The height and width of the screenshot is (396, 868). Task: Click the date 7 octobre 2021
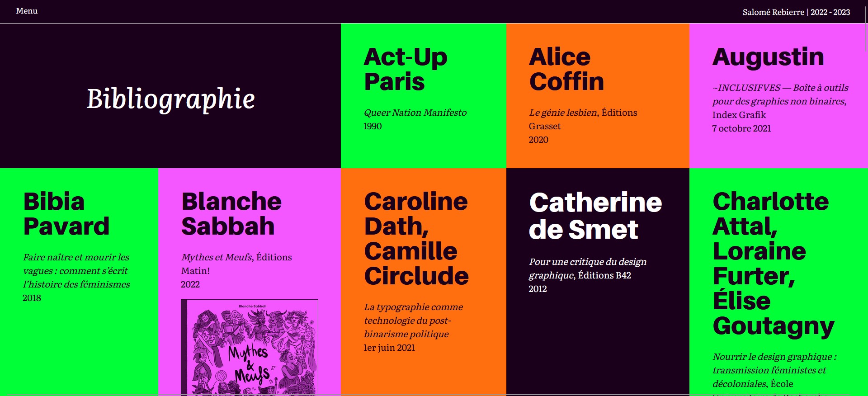pyautogui.click(x=741, y=128)
